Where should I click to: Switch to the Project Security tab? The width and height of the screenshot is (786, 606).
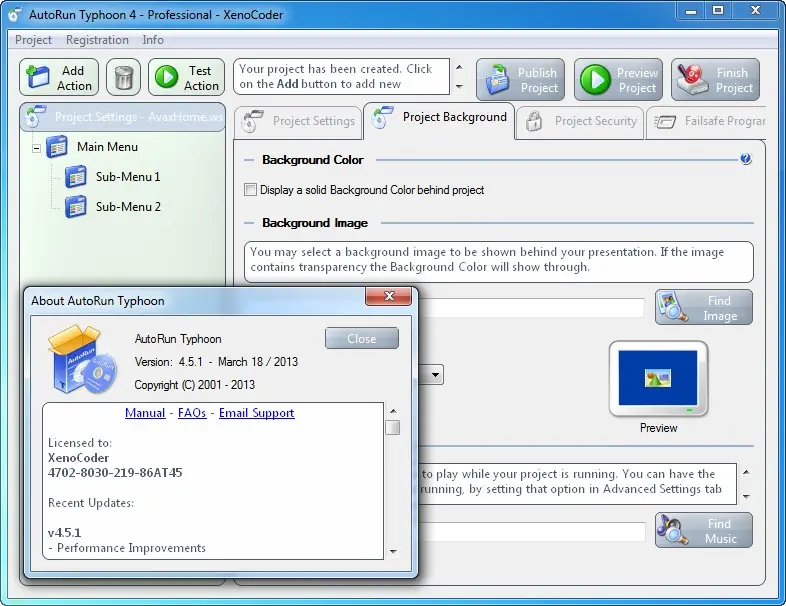580,122
